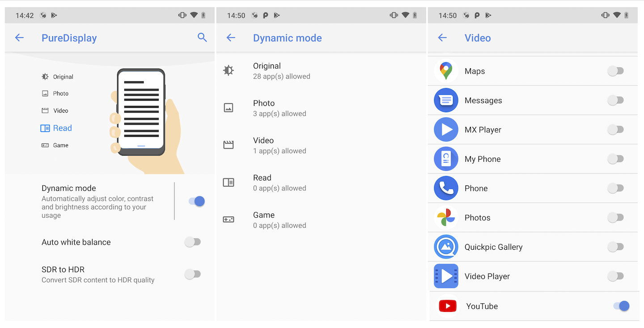Click Read icon in Dynamic mode list

pyautogui.click(x=229, y=182)
